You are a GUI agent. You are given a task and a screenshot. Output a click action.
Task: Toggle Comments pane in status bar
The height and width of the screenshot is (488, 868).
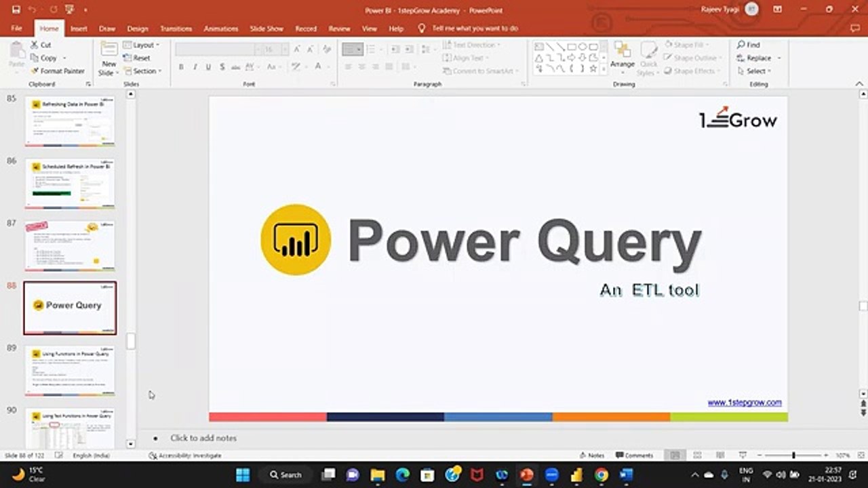coord(635,455)
